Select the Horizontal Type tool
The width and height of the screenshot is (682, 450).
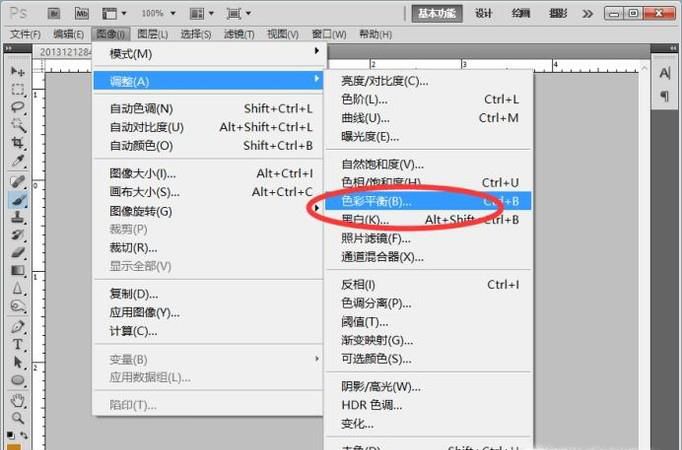[17, 344]
